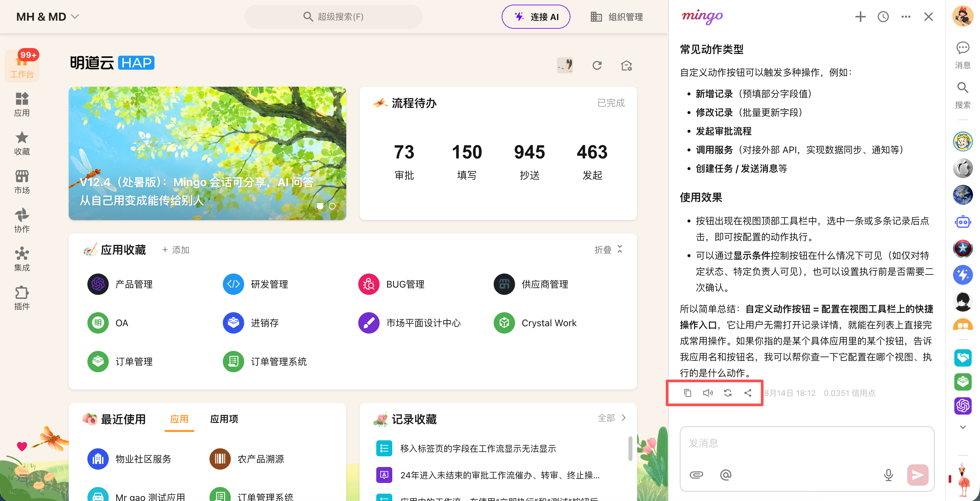Open recent app 农产品溯源

pos(247,459)
